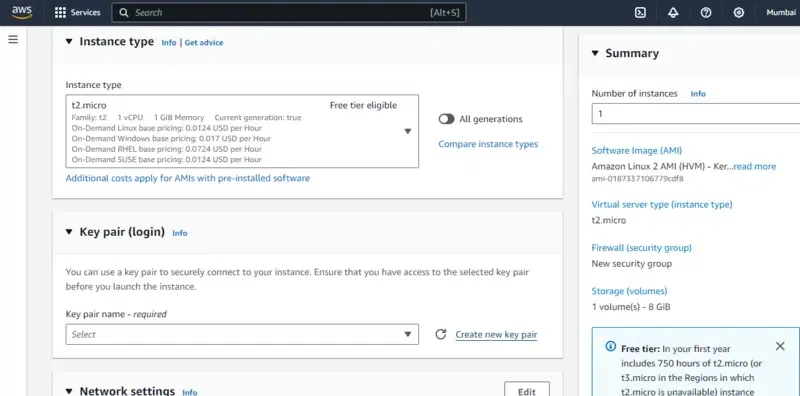Select the Free tier eligible label
This screenshot has width=800, height=396.
(x=363, y=106)
